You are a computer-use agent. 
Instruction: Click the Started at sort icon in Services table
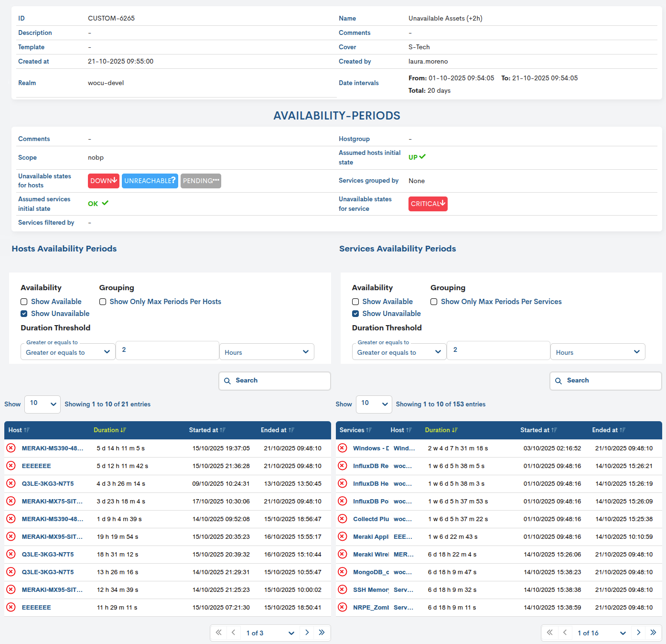click(x=554, y=430)
